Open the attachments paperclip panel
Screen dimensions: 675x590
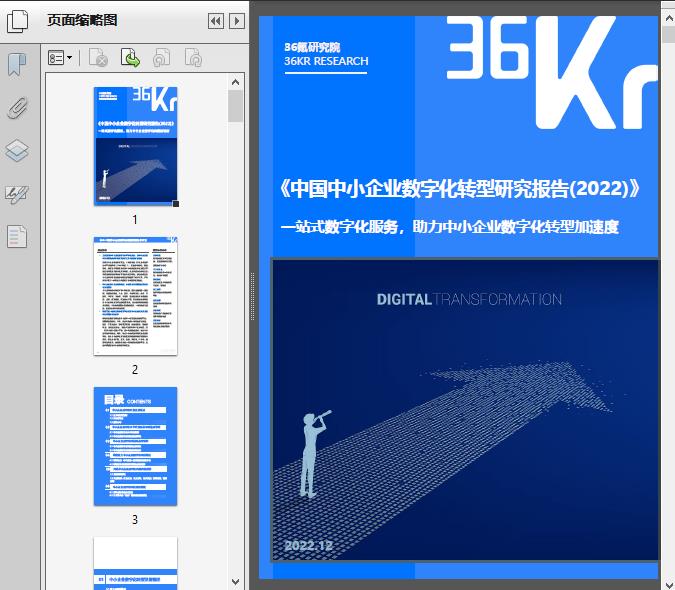[x=18, y=108]
